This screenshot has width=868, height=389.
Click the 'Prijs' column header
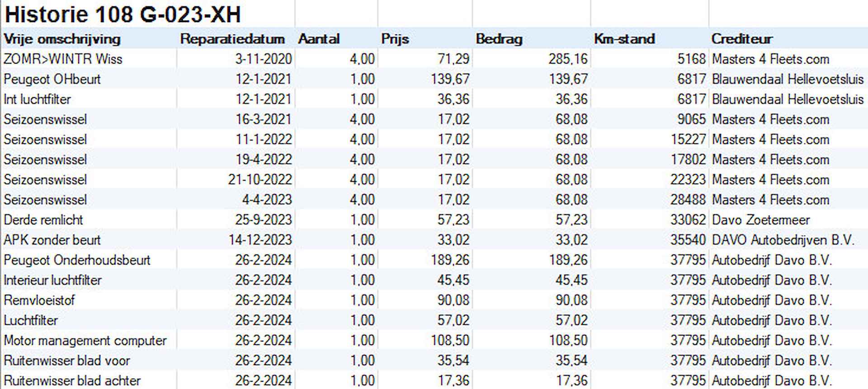click(x=395, y=39)
